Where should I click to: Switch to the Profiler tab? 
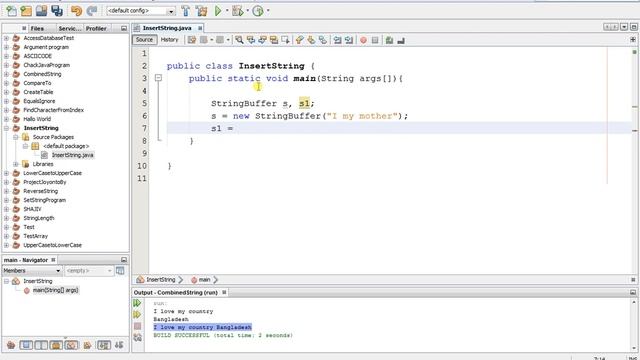pyautogui.click(x=96, y=28)
